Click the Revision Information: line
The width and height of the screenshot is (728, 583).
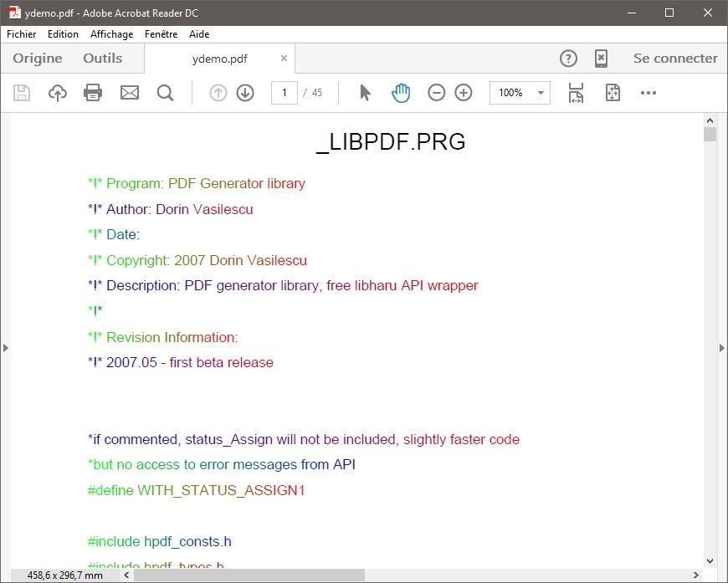click(162, 337)
